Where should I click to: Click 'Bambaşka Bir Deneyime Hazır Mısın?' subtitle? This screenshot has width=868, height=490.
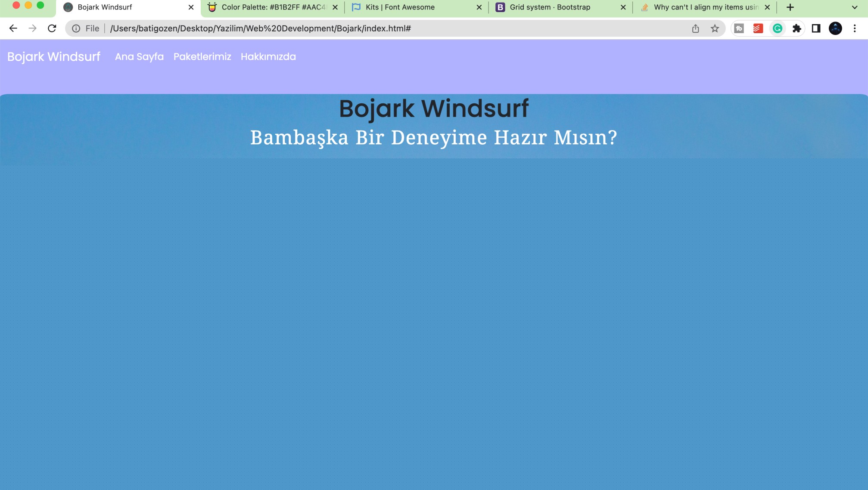[x=434, y=138]
